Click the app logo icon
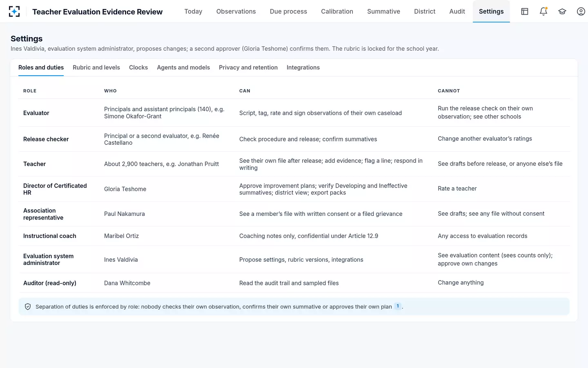 pos(14,11)
